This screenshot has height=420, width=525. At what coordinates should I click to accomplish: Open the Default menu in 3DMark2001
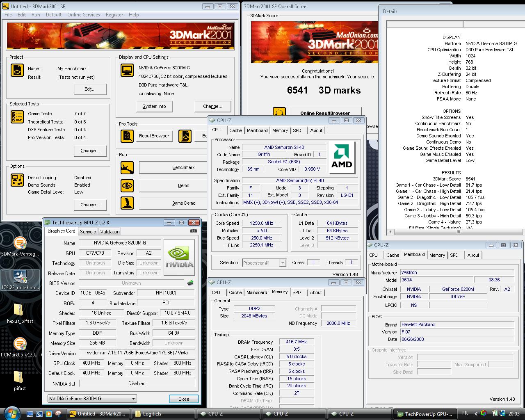[54, 15]
